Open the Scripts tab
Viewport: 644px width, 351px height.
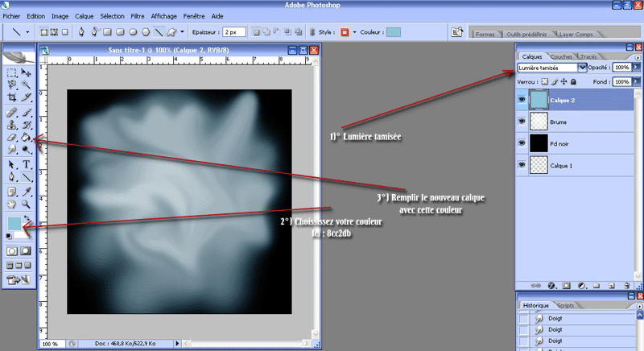click(564, 306)
